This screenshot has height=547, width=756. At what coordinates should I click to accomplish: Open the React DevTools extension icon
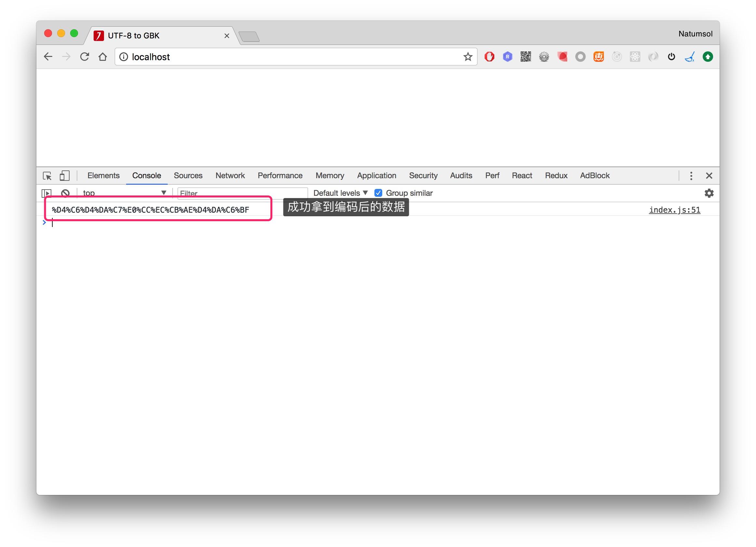pos(635,57)
